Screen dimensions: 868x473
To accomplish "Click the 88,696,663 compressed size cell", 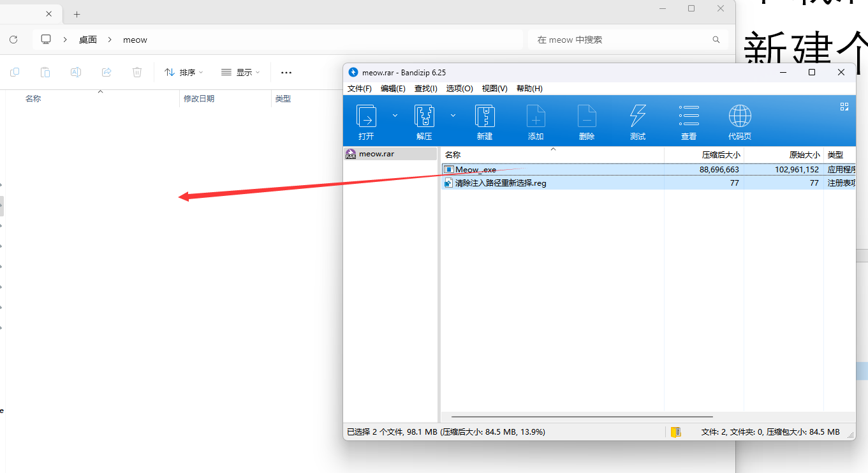I will pos(719,170).
